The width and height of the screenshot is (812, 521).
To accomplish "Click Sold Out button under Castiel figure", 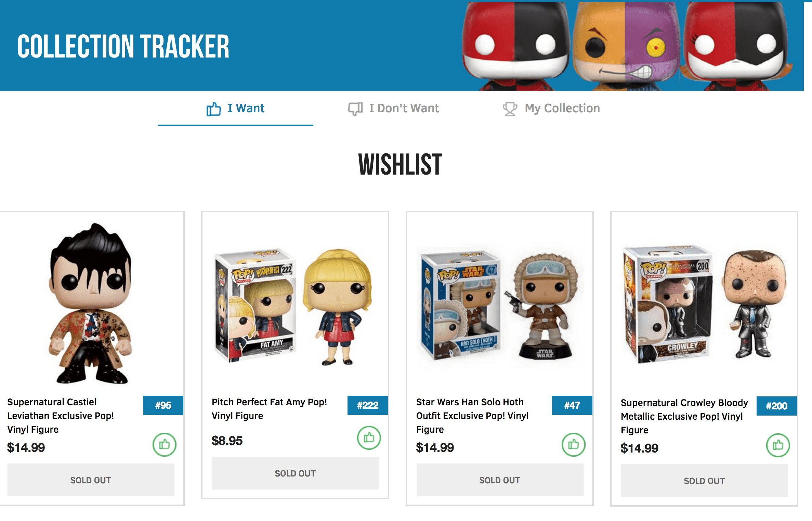I will click(x=91, y=480).
